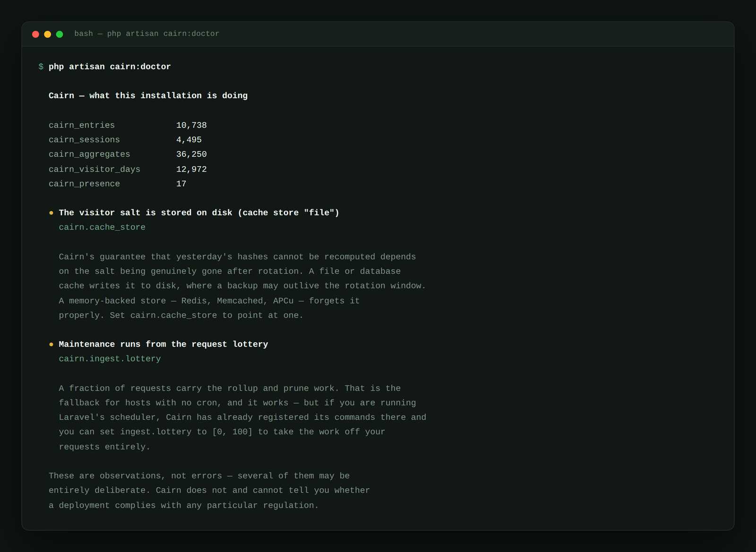Click the orange bullet beside 'The visitor salt'
The image size is (756, 552).
pyautogui.click(x=51, y=213)
